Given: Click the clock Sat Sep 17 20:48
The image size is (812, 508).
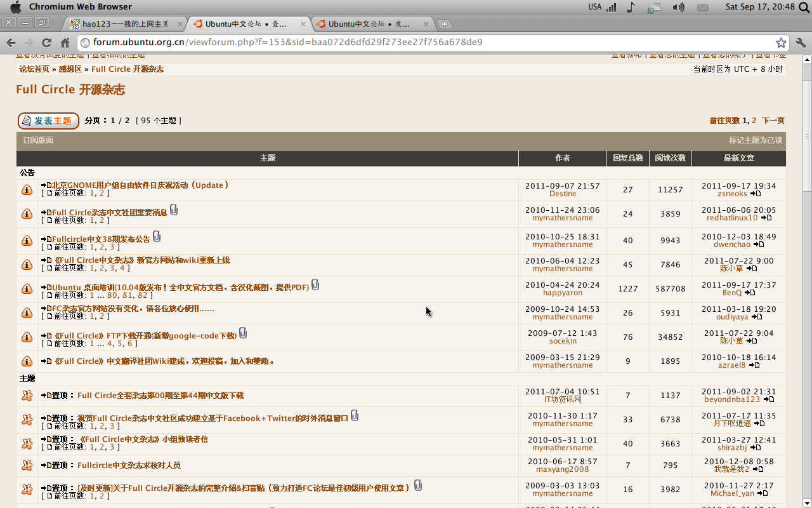Looking at the screenshot, I should pyautogui.click(x=760, y=7).
